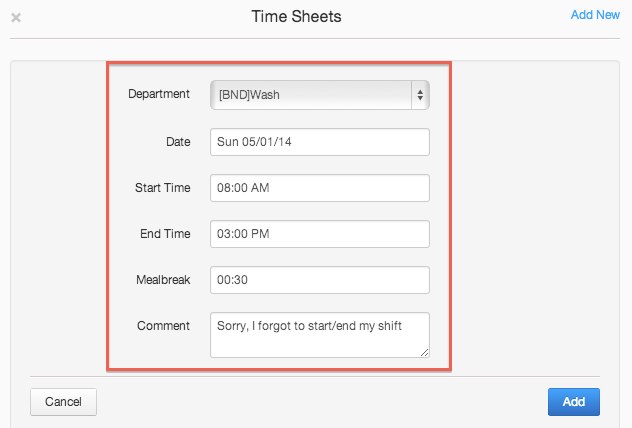
Task: Click the Comment box resize handle
Action: 424,351
